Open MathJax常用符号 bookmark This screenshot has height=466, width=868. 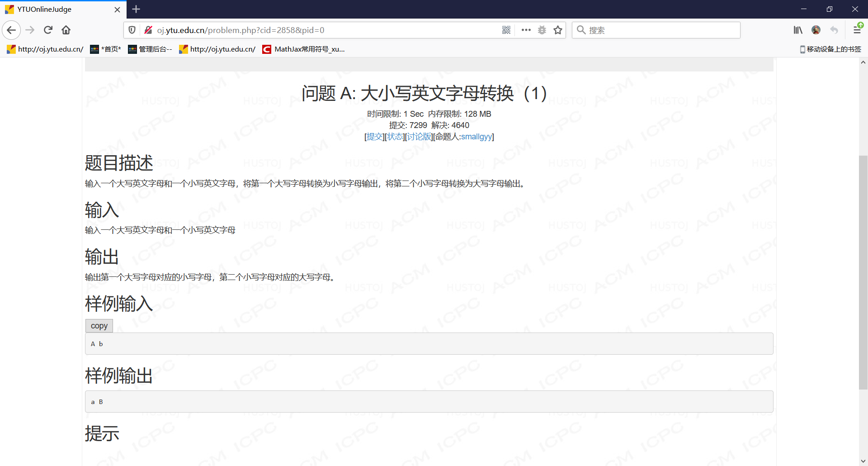[x=304, y=49]
